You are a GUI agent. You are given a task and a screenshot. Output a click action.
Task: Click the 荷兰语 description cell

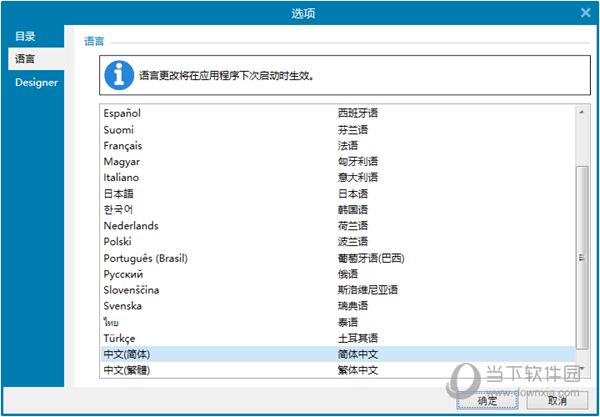(x=353, y=226)
